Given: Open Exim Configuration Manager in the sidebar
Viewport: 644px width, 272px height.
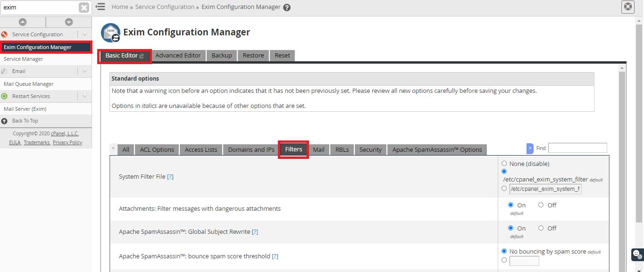Looking at the screenshot, I should tap(46, 47).
